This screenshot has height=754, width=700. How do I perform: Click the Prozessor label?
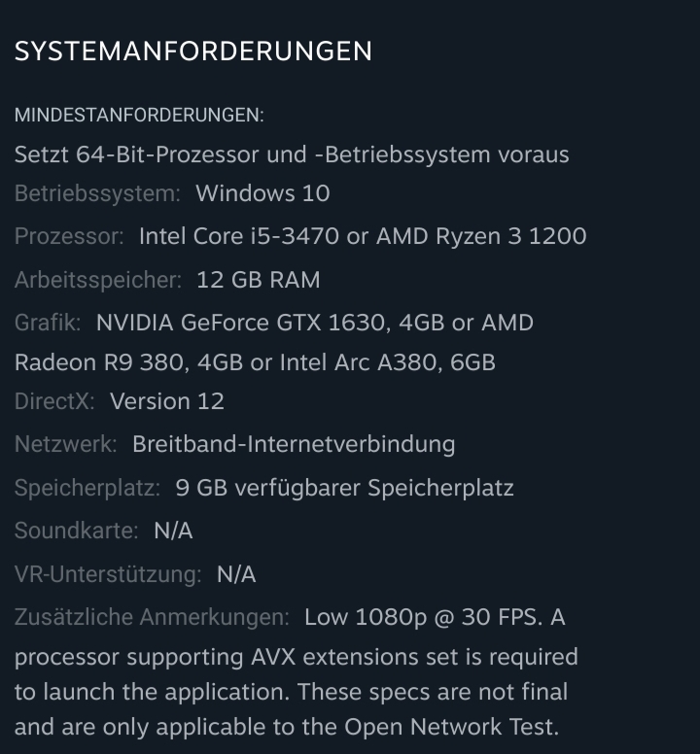[69, 236]
